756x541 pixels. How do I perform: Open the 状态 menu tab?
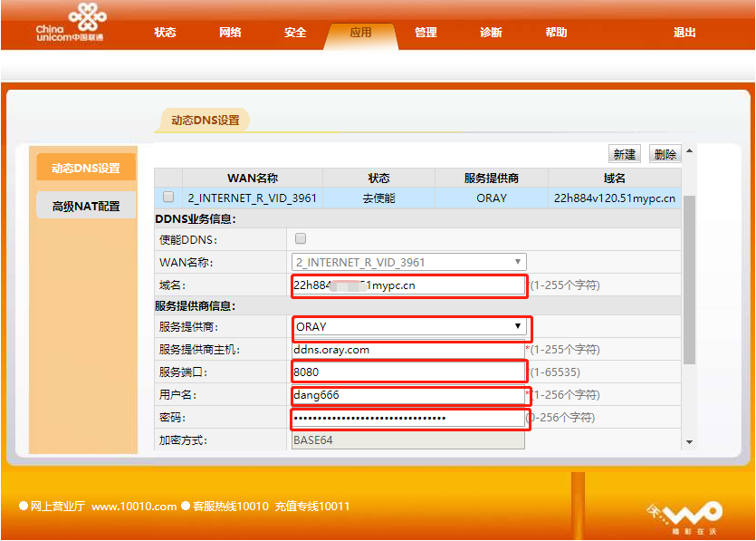(165, 33)
